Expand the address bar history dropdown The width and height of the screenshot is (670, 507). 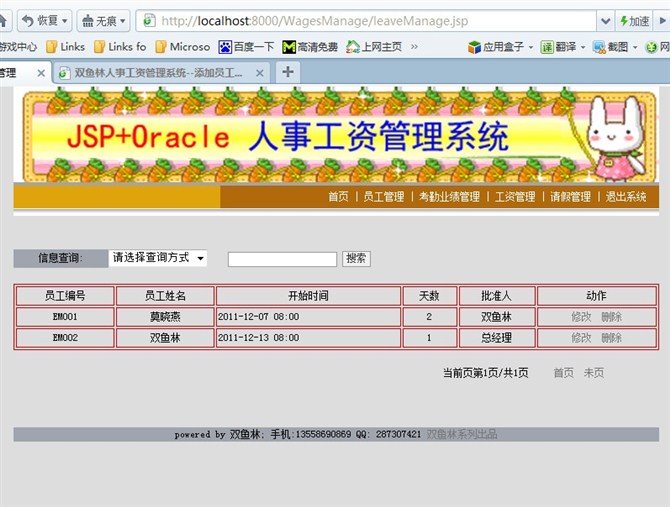(605, 21)
